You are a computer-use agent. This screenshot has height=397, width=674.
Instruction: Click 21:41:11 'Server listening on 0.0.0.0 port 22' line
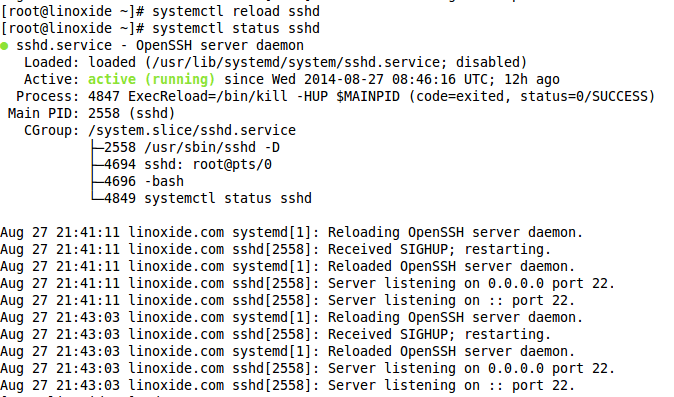click(x=307, y=284)
